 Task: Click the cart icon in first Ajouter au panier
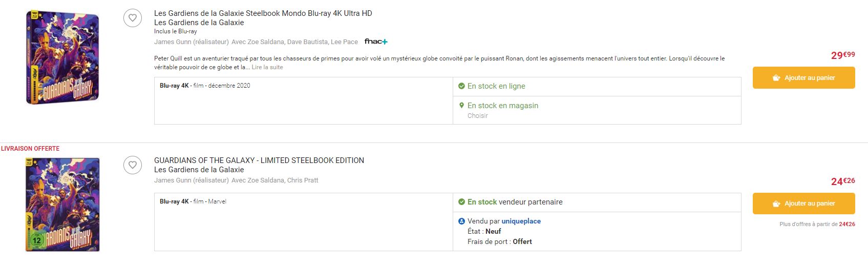[x=776, y=78]
